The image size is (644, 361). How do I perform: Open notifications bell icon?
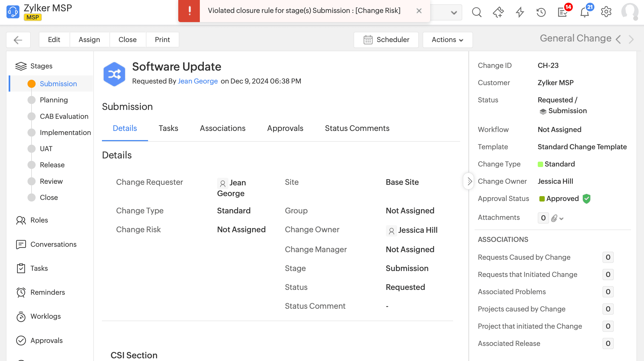click(584, 12)
